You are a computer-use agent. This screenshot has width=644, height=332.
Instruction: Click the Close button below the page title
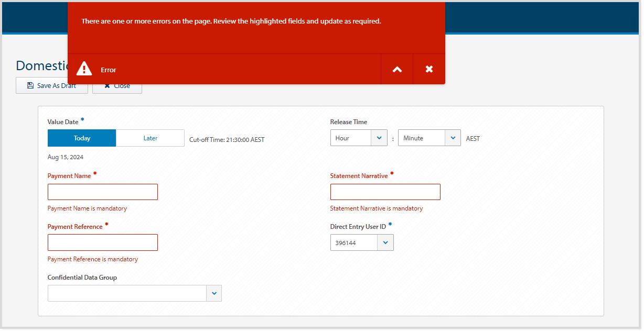(117, 85)
